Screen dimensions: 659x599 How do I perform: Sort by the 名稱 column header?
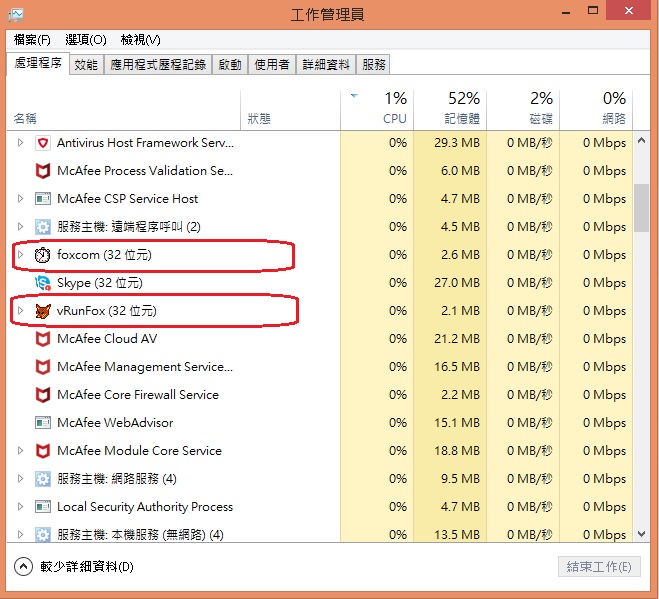click(124, 109)
